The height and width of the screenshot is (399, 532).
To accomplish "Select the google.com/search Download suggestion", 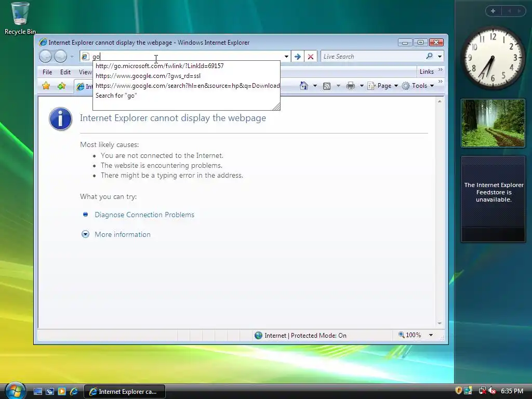I will point(187,86).
